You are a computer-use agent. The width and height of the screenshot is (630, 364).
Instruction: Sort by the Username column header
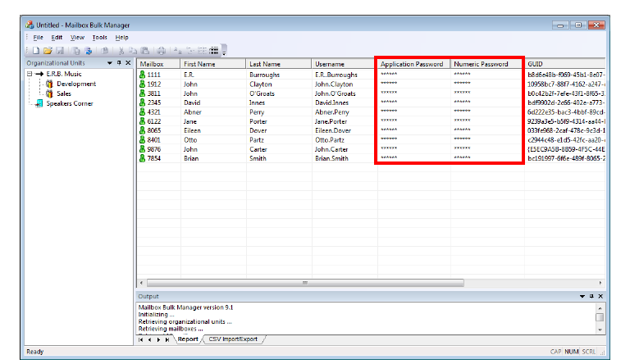coord(345,64)
